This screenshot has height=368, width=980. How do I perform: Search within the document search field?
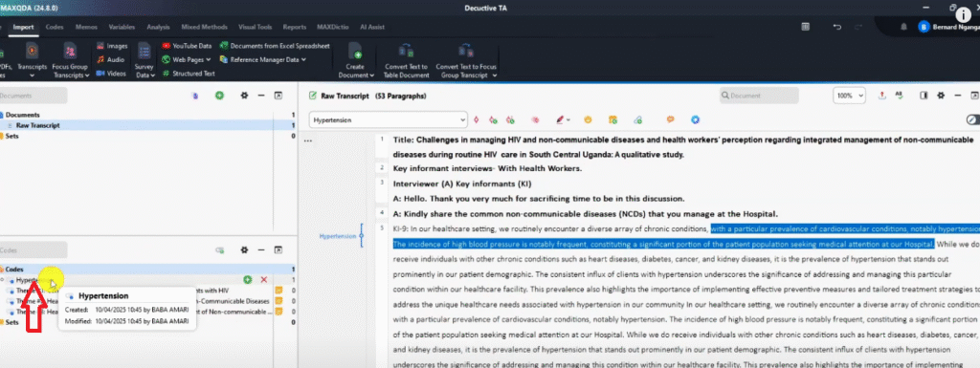pos(758,96)
